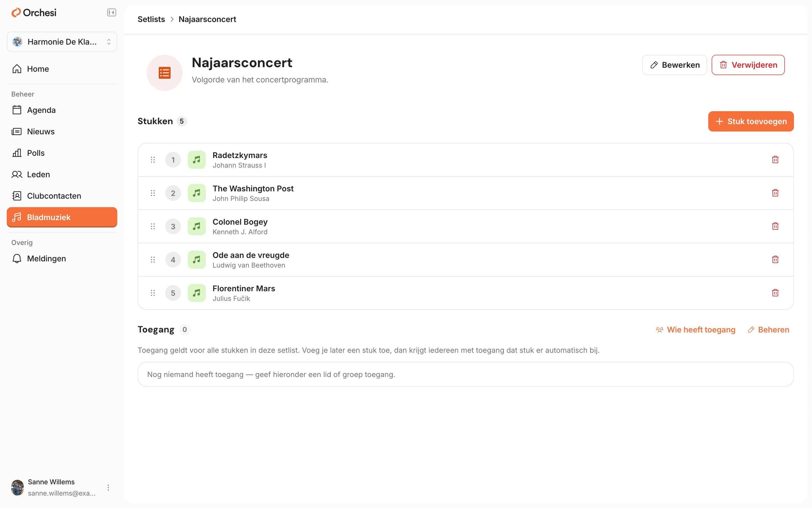Click the Orchesi logo
The width and height of the screenshot is (812, 508).
(34, 13)
